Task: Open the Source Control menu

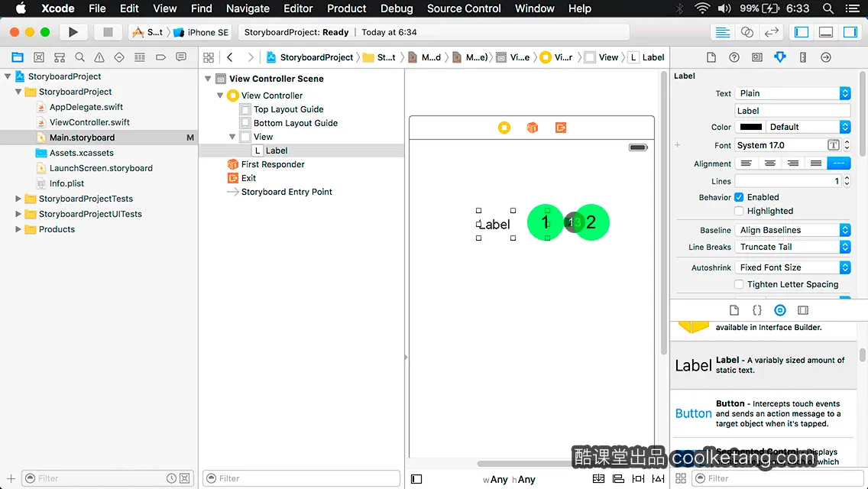Action: click(x=464, y=8)
